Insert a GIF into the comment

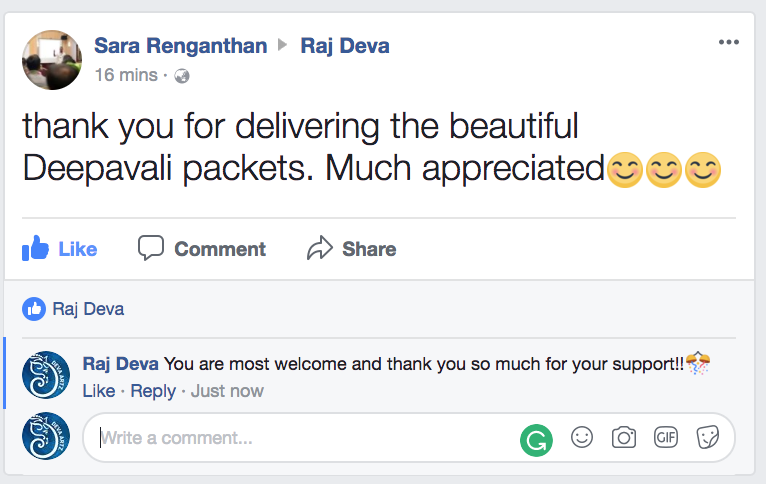666,437
